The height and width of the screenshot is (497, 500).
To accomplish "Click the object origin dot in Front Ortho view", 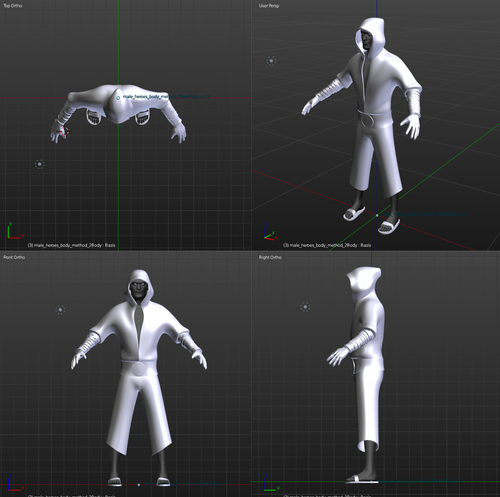I will click(x=139, y=485).
